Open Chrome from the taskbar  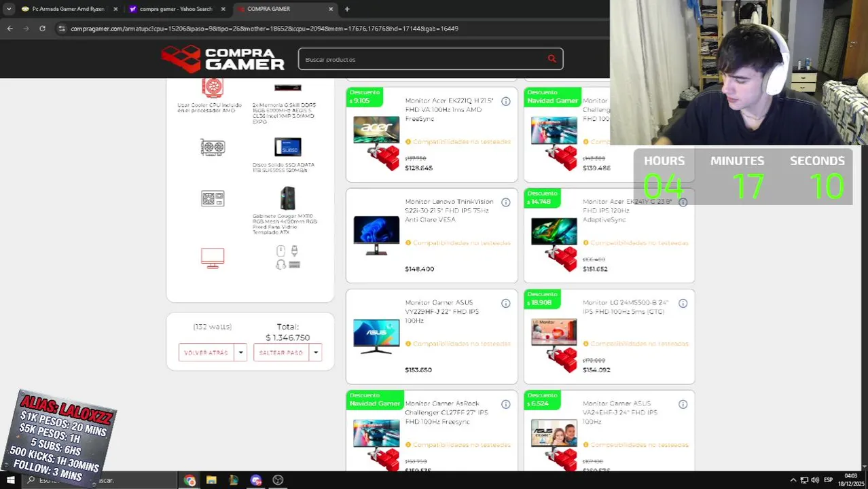point(189,480)
